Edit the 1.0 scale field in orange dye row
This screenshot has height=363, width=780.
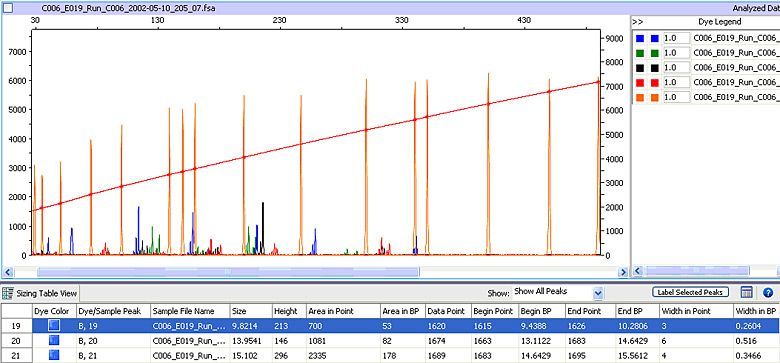pos(676,97)
